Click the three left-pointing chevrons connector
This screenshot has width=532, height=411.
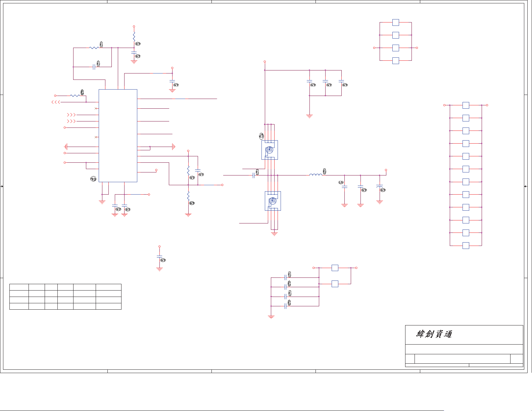coord(56,102)
